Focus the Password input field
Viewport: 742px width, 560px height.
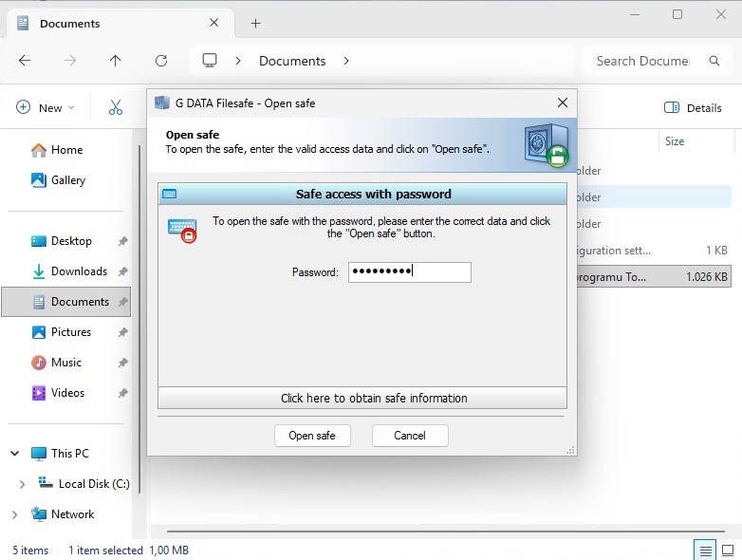click(x=410, y=272)
